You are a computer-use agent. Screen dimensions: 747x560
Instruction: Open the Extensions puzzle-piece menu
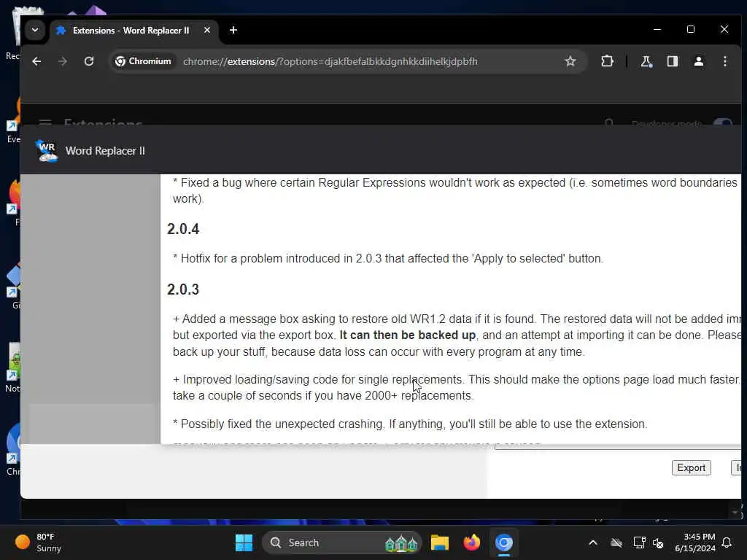[607, 61]
